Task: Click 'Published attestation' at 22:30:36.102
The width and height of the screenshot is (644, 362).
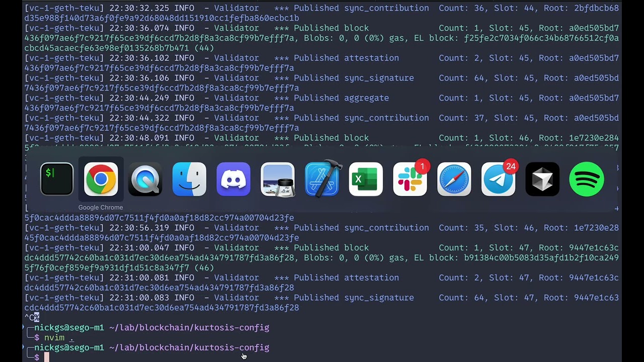Action: 346,58
